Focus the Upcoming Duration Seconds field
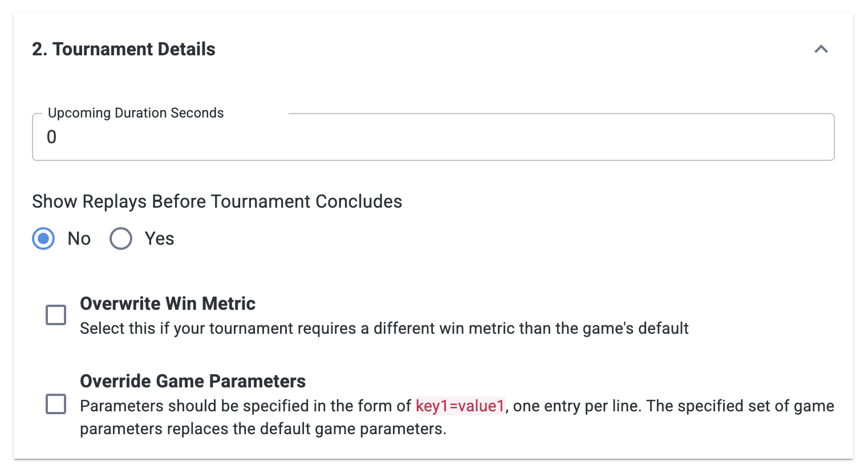This screenshot has width=868, height=469. coord(433,138)
